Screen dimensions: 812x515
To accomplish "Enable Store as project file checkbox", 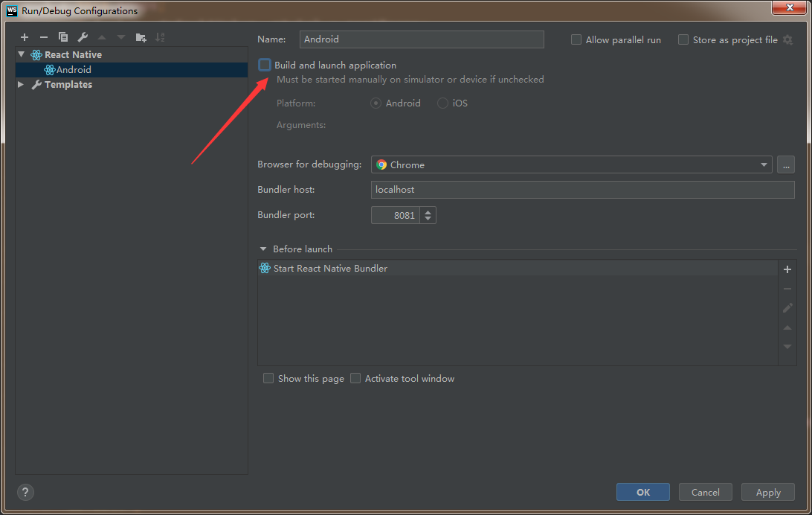I will coord(683,39).
